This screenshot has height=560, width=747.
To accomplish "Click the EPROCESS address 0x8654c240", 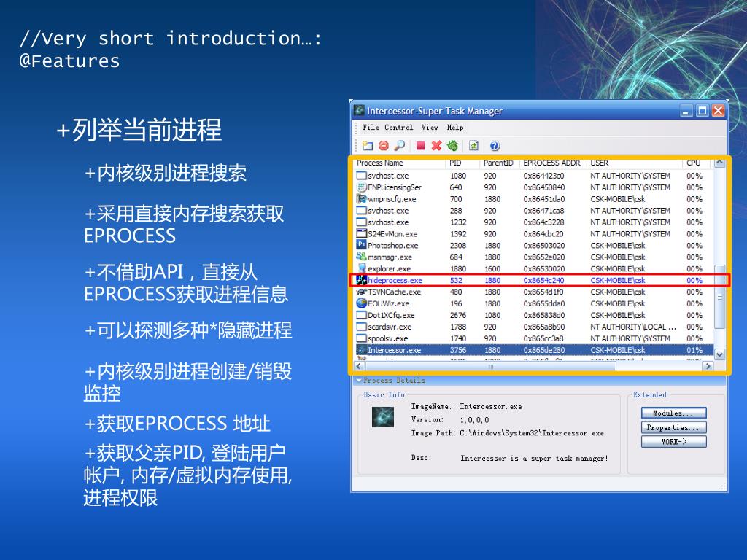I will click(543, 280).
